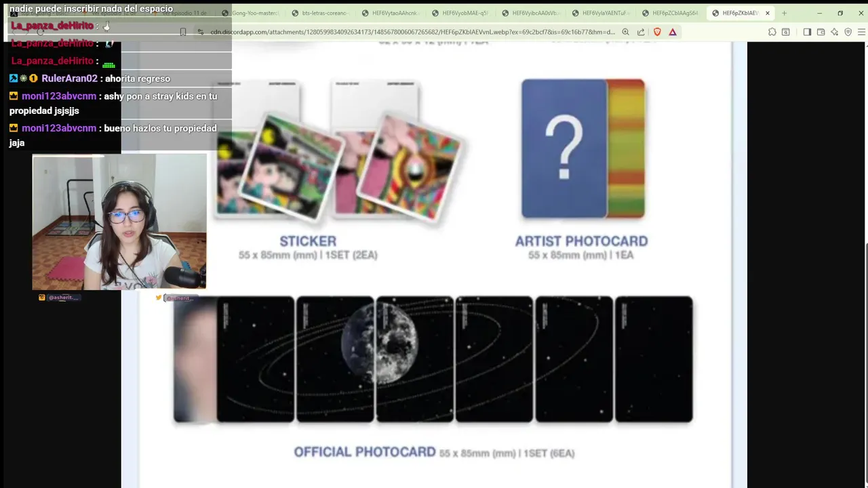Open site settings icon before the URL
Screen dimensions: 868x488
(200, 32)
